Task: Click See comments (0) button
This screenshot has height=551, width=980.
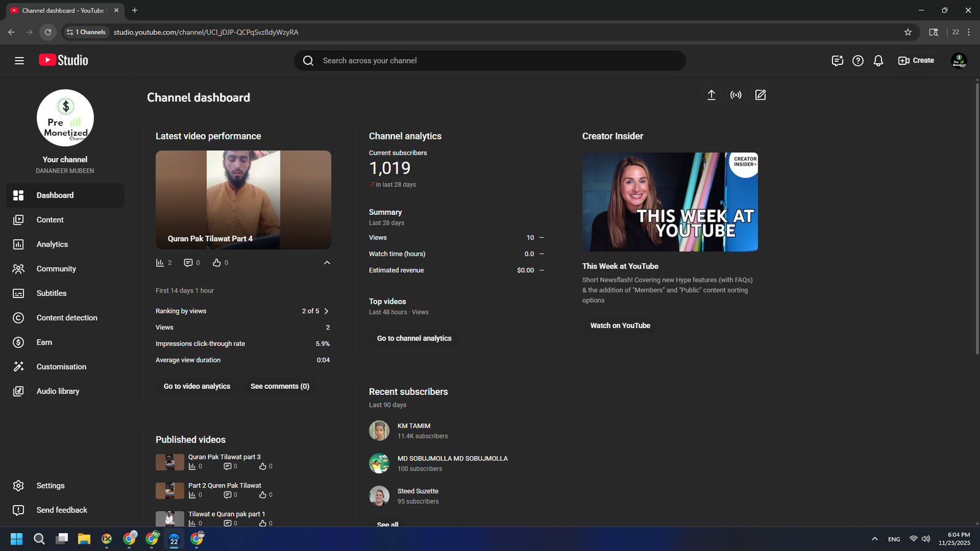Action: click(x=280, y=386)
